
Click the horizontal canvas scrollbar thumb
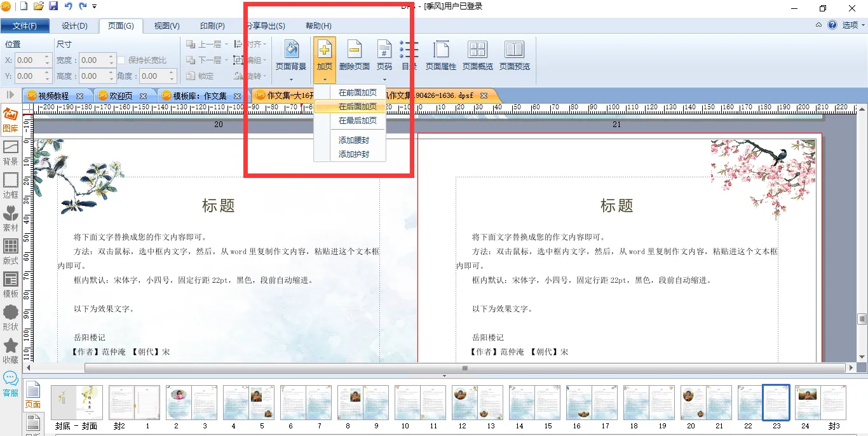pyautogui.click(x=465, y=368)
